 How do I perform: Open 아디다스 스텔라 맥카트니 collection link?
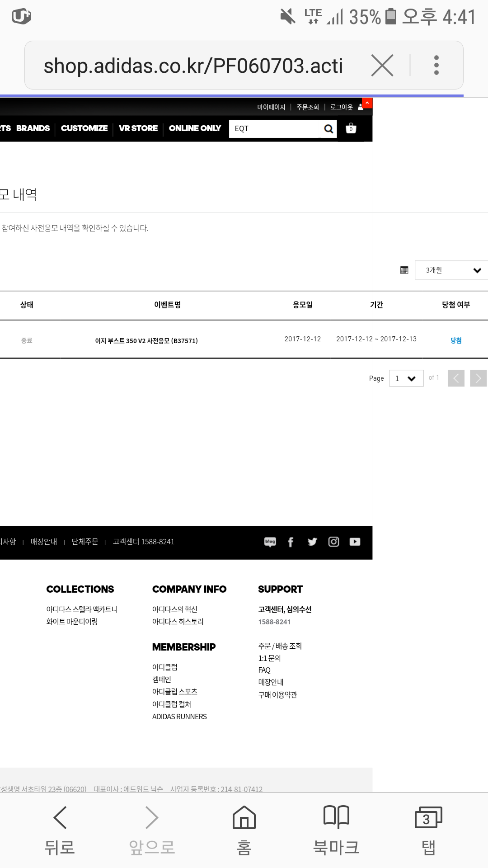(x=82, y=609)
